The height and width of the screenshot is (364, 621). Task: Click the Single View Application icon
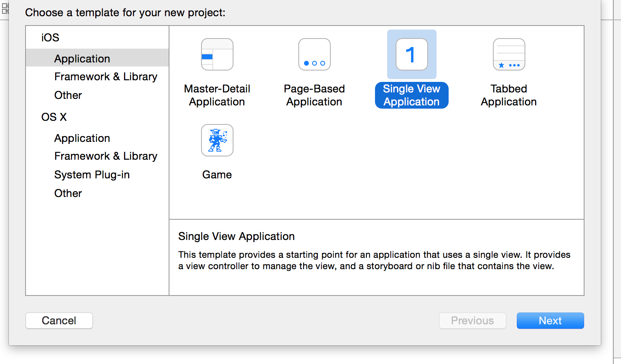(412, 54)
